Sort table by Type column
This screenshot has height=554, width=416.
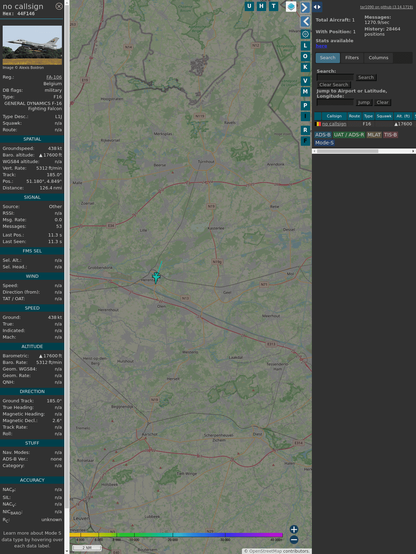tap(368, 116)
